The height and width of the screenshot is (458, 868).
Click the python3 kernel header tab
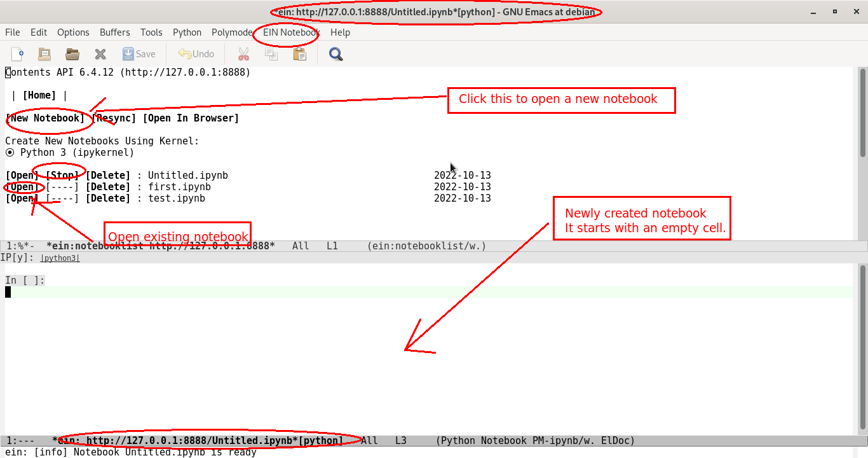pos(60,258)
